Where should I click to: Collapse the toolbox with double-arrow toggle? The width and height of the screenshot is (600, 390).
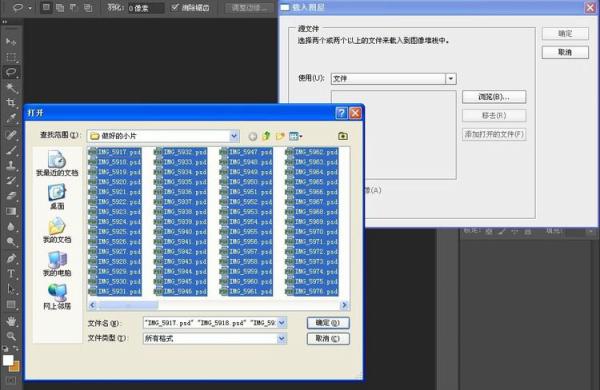5,22
